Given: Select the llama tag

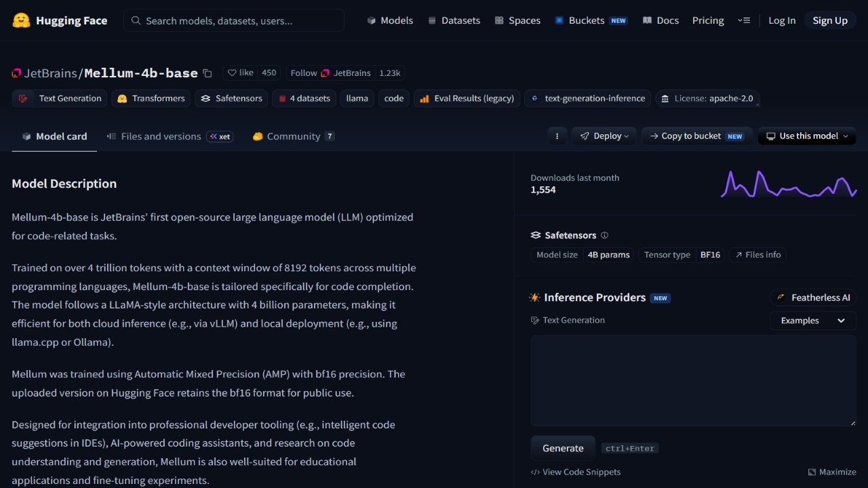Looking at the screenshot, I should click(x=357, y=98).
